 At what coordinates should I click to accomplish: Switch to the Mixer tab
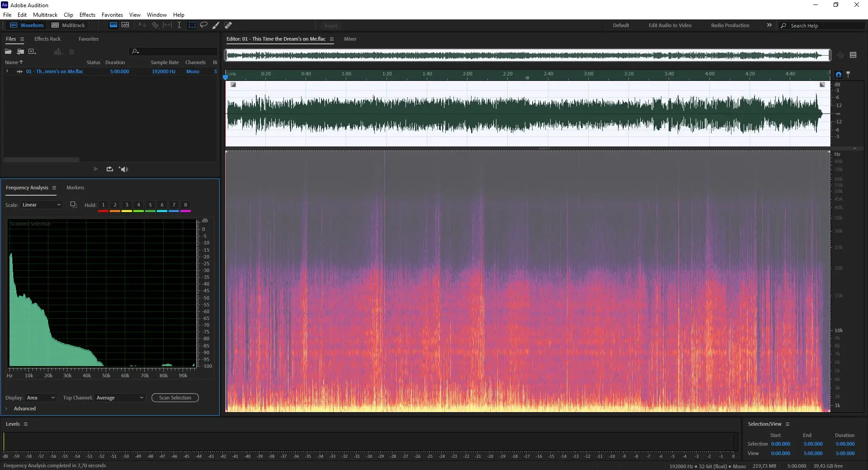(x=350, y=39)
